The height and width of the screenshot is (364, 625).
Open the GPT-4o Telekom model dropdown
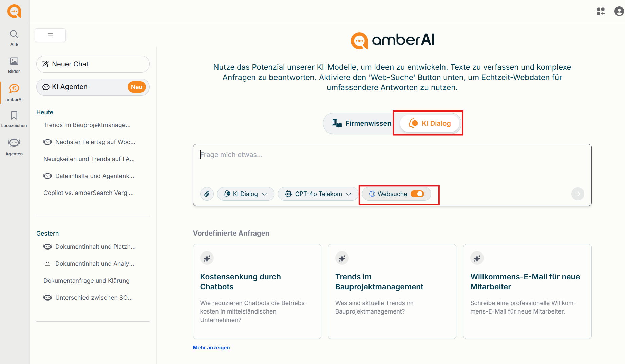[x=318, y=194]
